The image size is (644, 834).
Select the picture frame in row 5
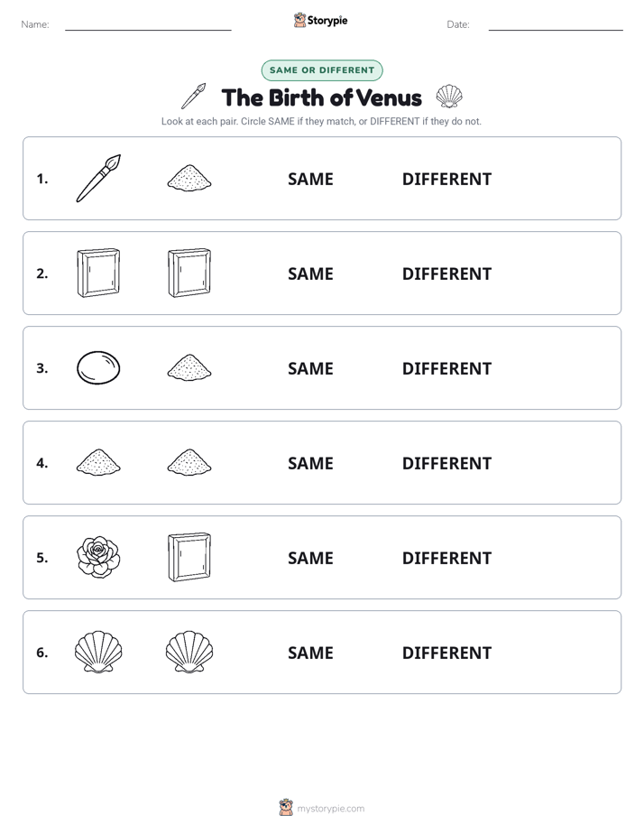(189, 557)
